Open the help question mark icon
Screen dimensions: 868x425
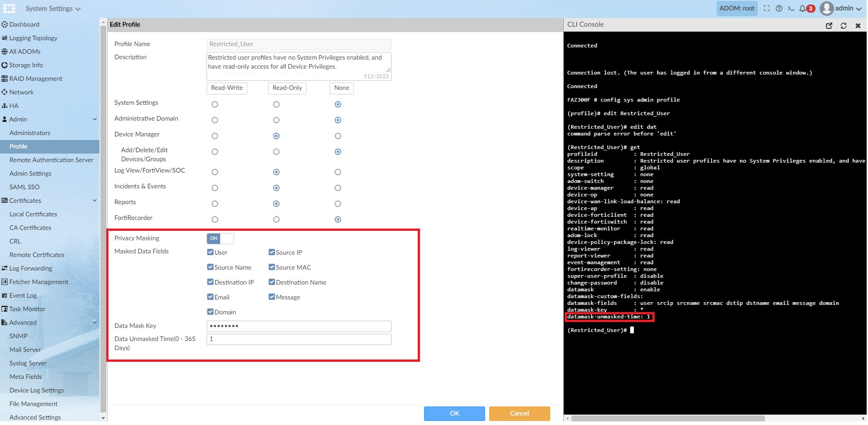pos(779,8)
